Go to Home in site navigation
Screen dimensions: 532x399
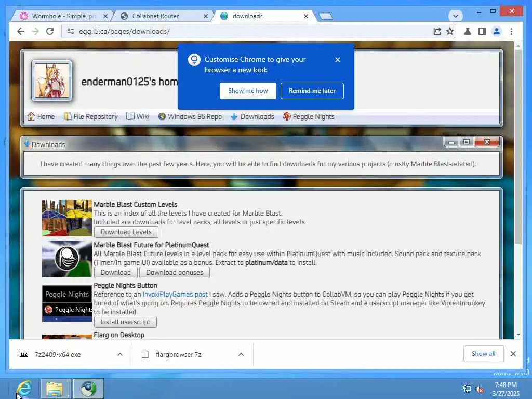tap(41, 117)
